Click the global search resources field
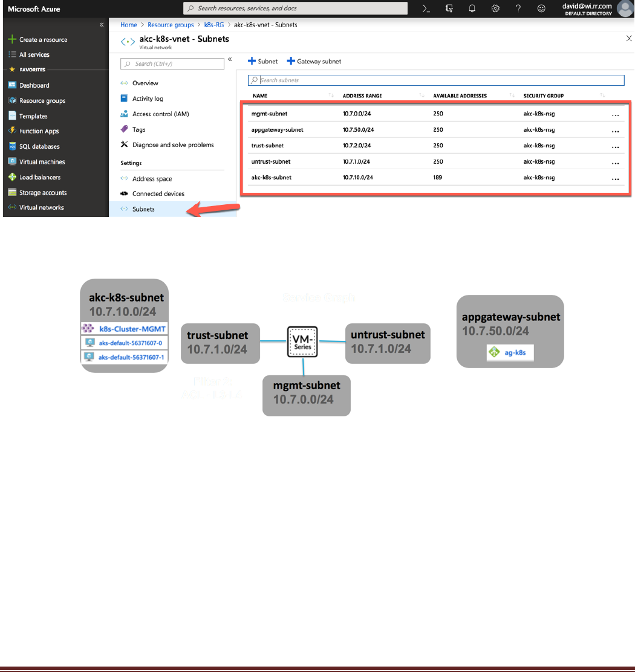Viewport: 635px width, 672px height. 295,8
